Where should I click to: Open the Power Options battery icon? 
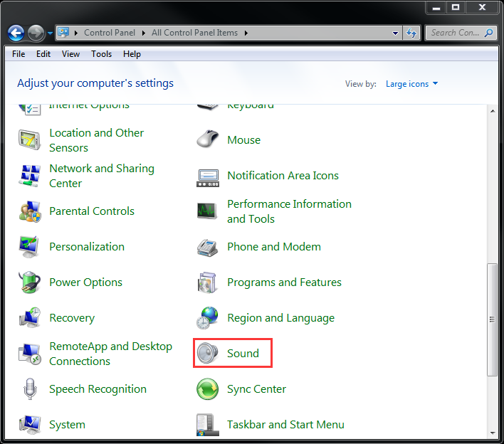coord(30,282)
